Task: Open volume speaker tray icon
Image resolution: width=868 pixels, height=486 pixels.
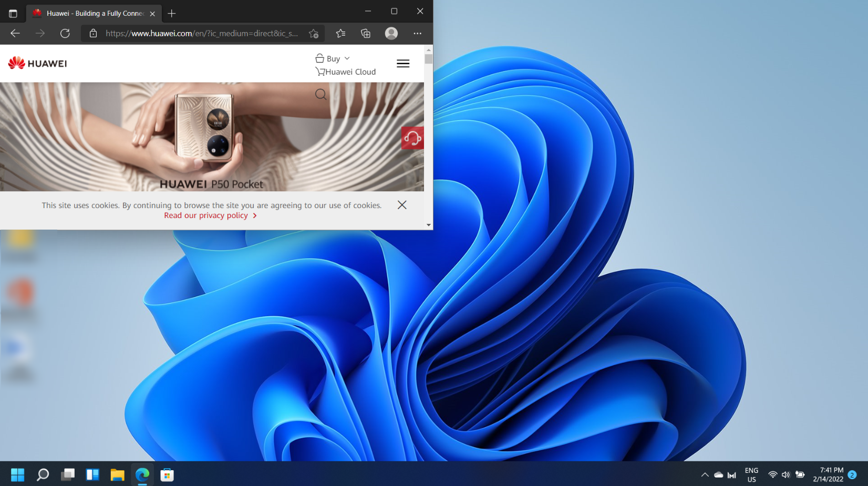Action: click(786, 475)
